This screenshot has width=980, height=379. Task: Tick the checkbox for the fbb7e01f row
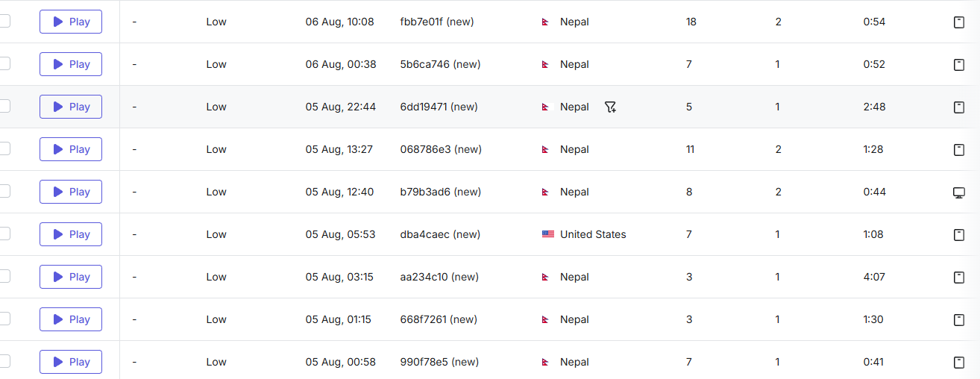(x=4, y=21)
